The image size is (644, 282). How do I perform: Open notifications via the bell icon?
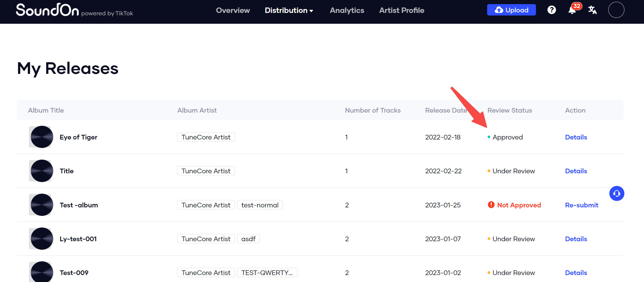pyautogui.click(x=572, y=11)
